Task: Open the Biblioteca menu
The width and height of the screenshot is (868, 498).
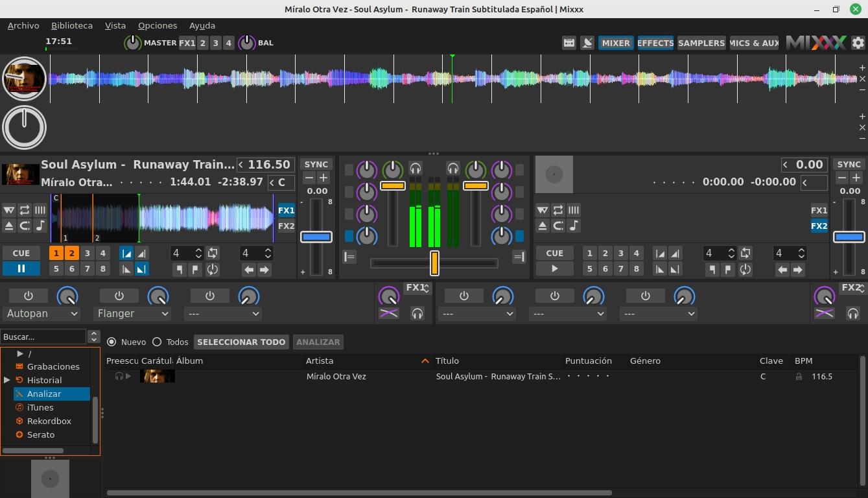Action: [x=71, y=25]
